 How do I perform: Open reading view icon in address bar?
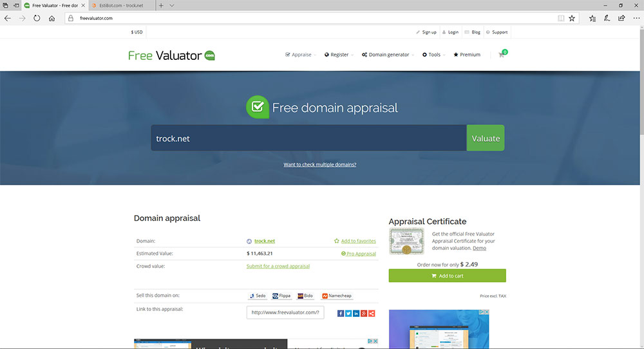[x=561, y=18]
